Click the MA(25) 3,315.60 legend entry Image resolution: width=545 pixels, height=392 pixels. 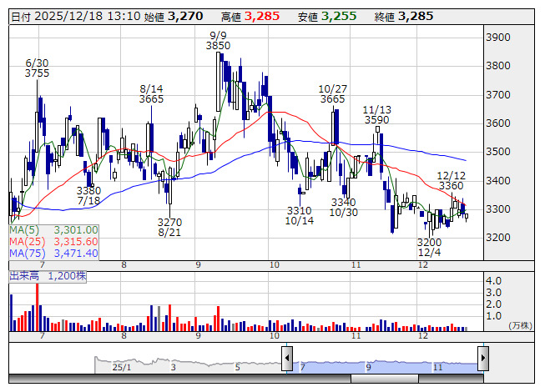54,242
